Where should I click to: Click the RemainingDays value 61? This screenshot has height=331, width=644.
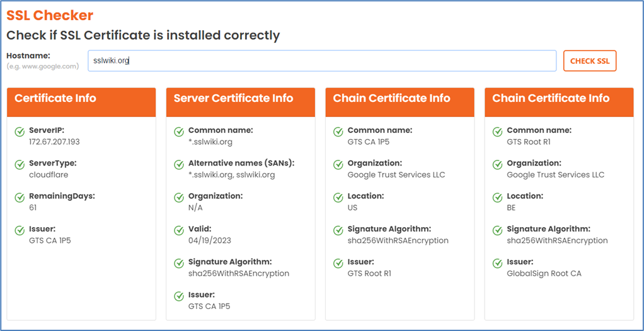click(x=33, y=208)
